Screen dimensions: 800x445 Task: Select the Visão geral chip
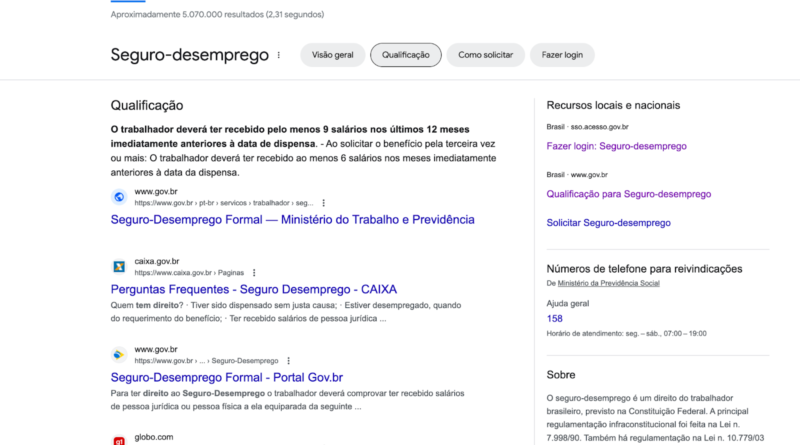point(333,55)
